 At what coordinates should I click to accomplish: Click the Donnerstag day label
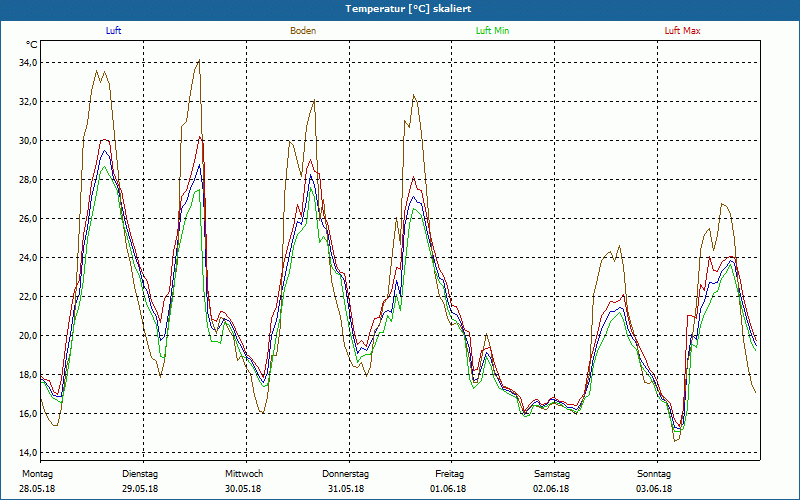[x=345, y=474]
